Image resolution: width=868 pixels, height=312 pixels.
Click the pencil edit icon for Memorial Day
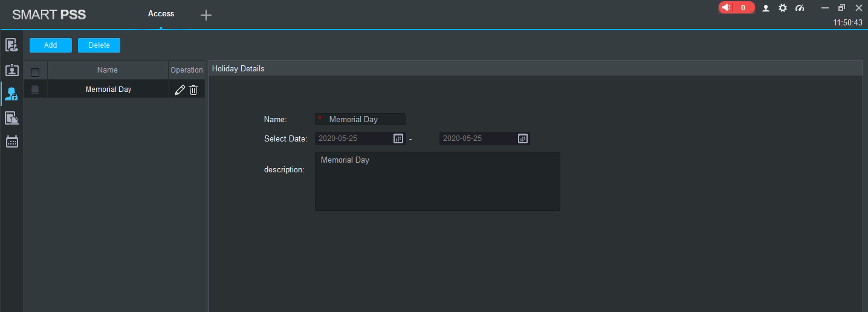180,90
